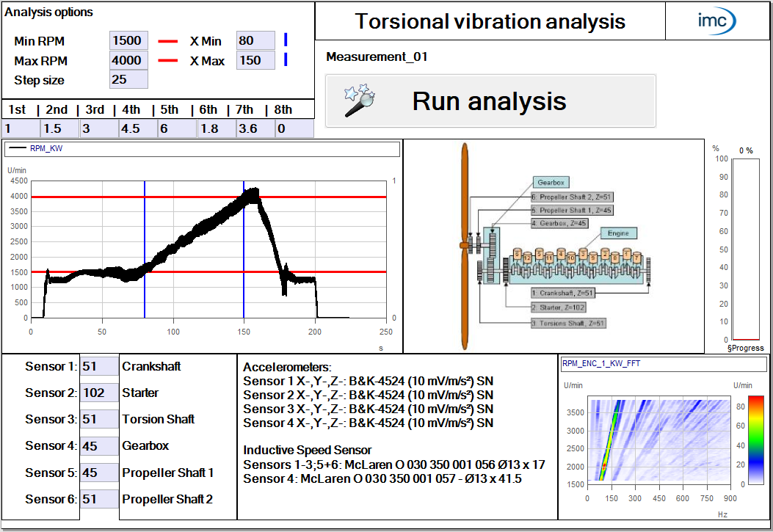This screenshot has height=532, width=773.
Task: Click the red line marker beside Max RPM
Action: [168, 61]
